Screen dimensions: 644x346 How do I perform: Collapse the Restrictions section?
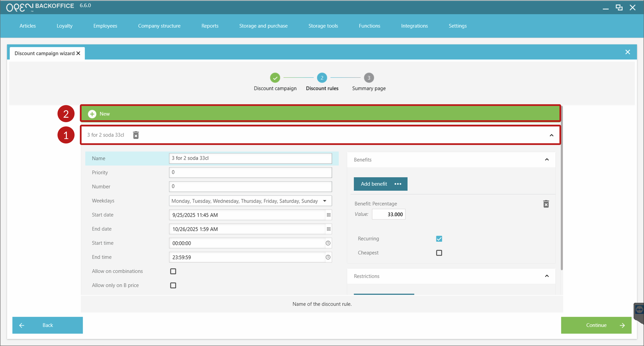[547, 276]
